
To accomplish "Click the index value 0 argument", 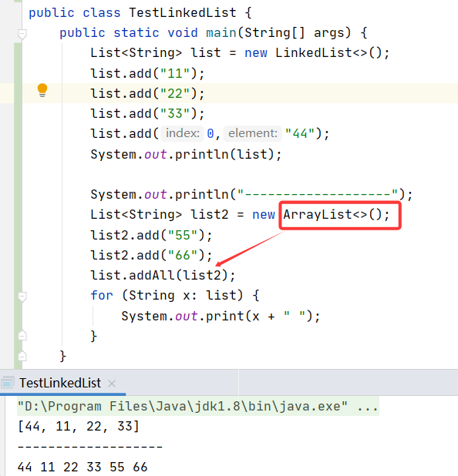I will 210,133.
